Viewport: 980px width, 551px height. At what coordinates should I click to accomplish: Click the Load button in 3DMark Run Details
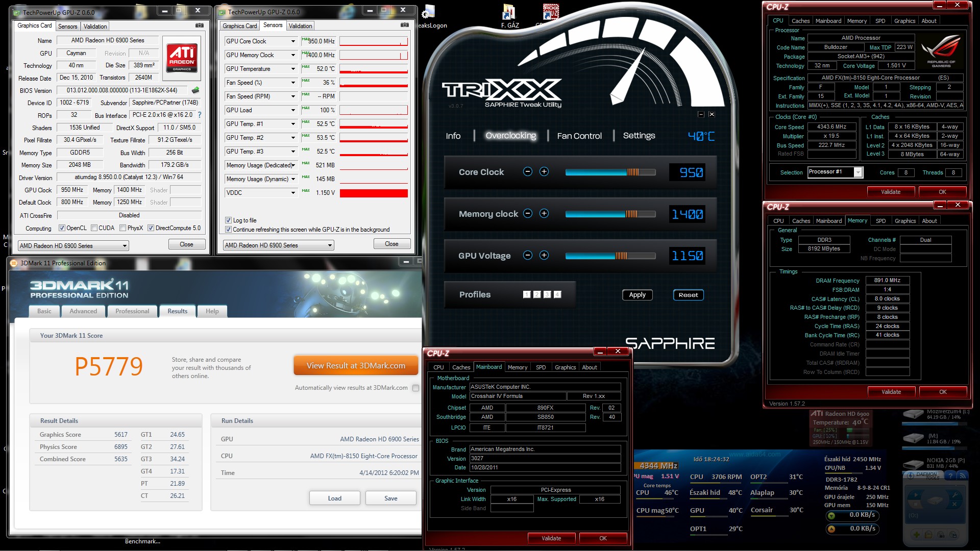pyautogui.click(x=335, y=498)
